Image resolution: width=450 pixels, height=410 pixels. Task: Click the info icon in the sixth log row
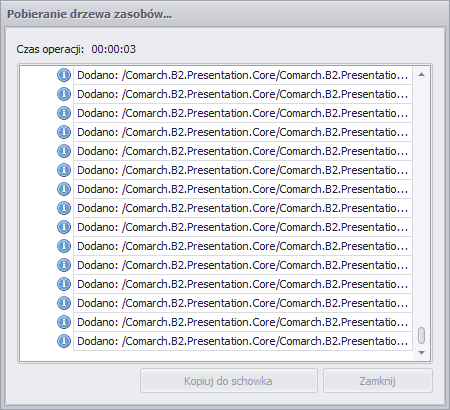click(64, 170)
